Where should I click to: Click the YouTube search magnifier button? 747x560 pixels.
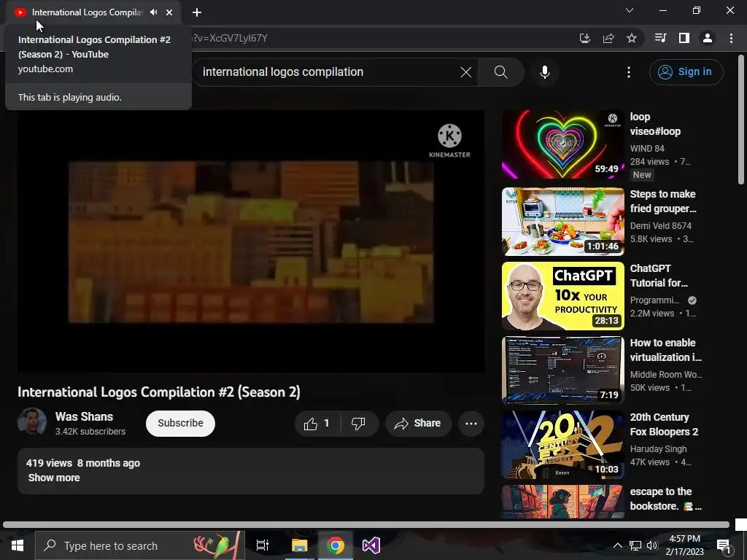[500, 72]
